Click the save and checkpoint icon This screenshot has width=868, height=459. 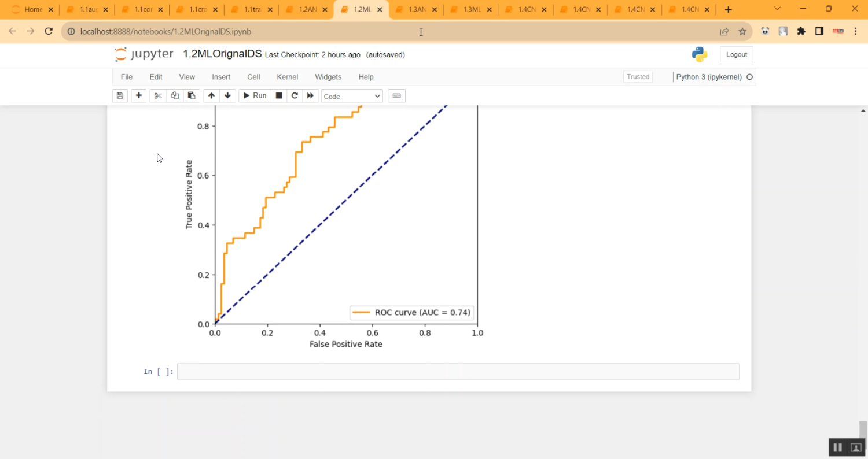point(120,96)
